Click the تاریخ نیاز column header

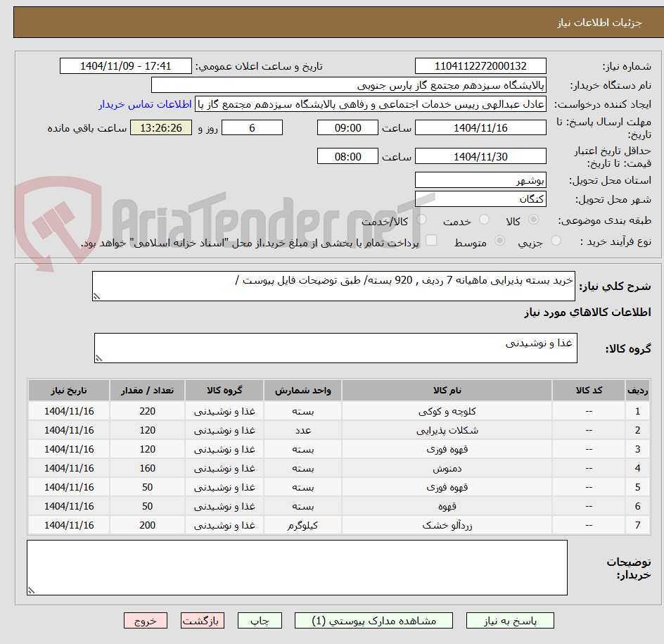(x=69, y=390)
